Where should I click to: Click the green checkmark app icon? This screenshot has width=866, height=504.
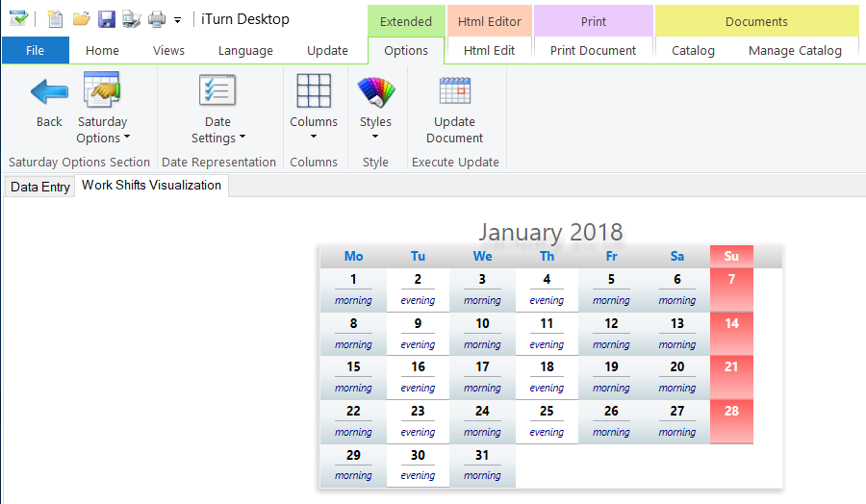tap(19, 19)
